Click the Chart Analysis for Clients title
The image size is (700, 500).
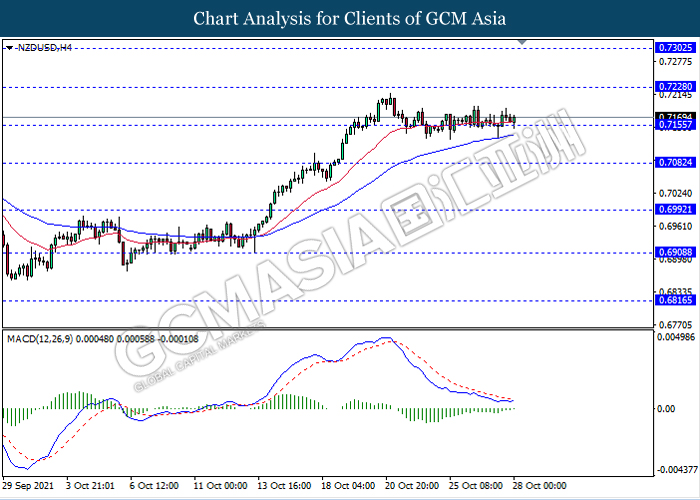tap(350, 19)
